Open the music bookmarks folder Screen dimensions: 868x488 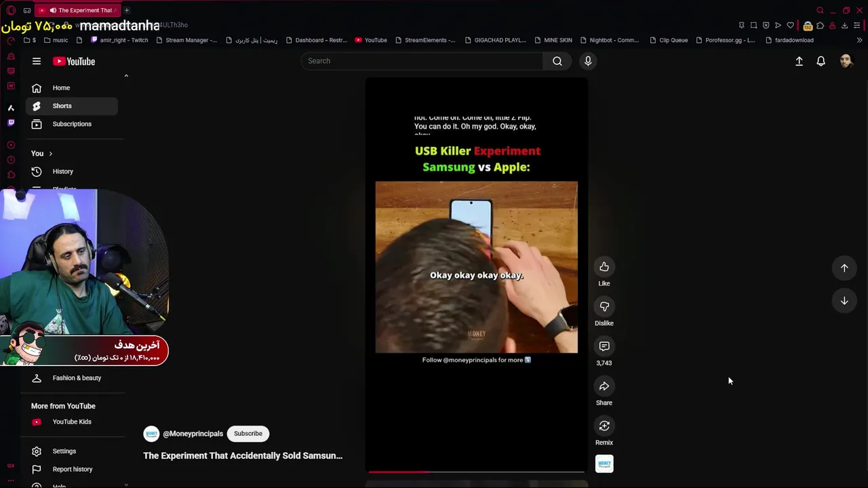coord(56,40)
